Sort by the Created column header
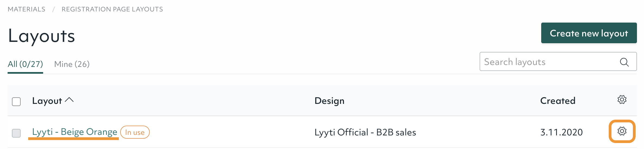 click(x=558, y=101)
